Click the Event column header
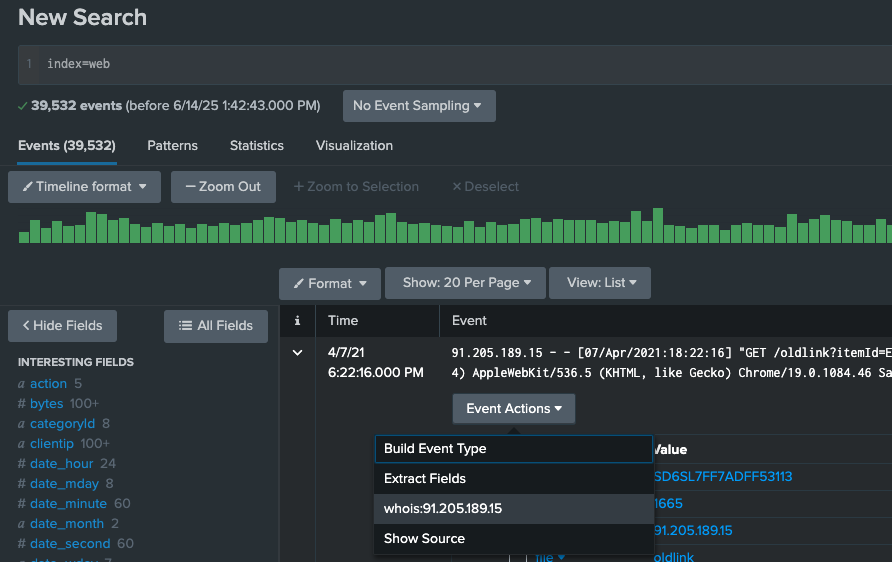 click(x=469, y=321)
